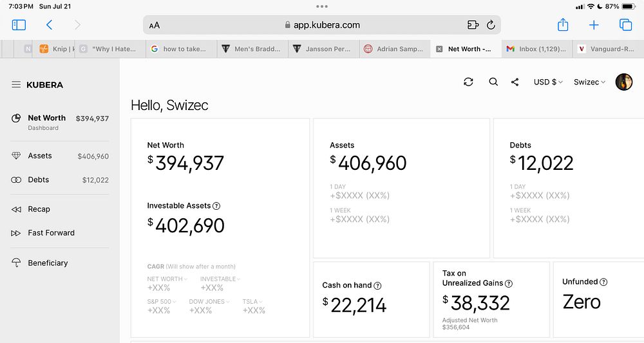
Task: Click the Cash on hand help icon
Action: [x=377, y=286]
